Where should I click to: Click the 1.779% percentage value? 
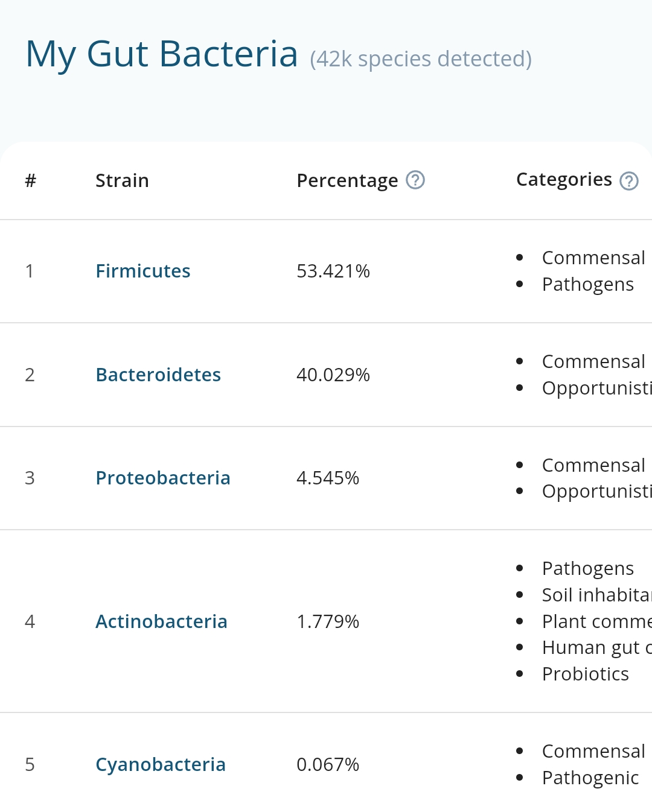coord(328,621)
